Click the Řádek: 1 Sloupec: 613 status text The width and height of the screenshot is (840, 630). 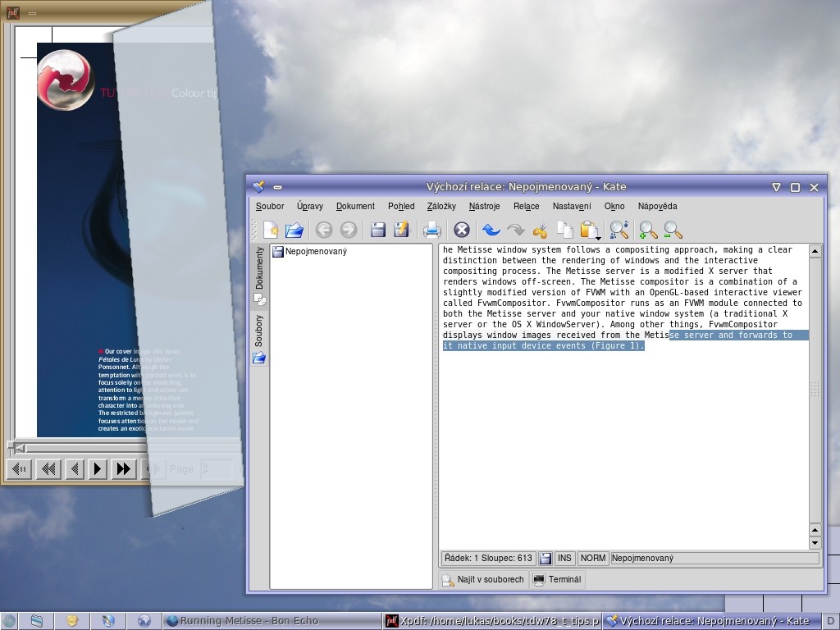coord(489,558)
